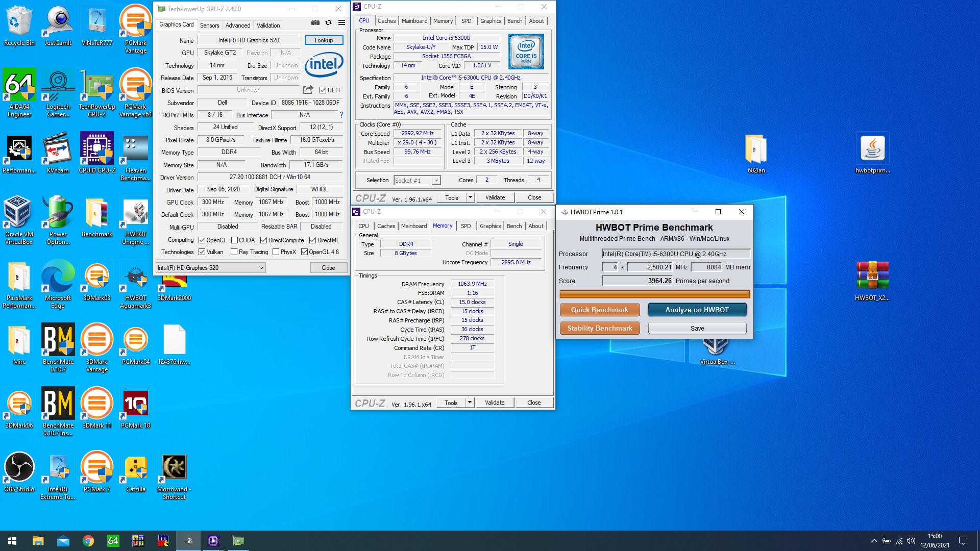Open the Recycle Bin
Screen dimensions: 980x551
tap(19, 26)
